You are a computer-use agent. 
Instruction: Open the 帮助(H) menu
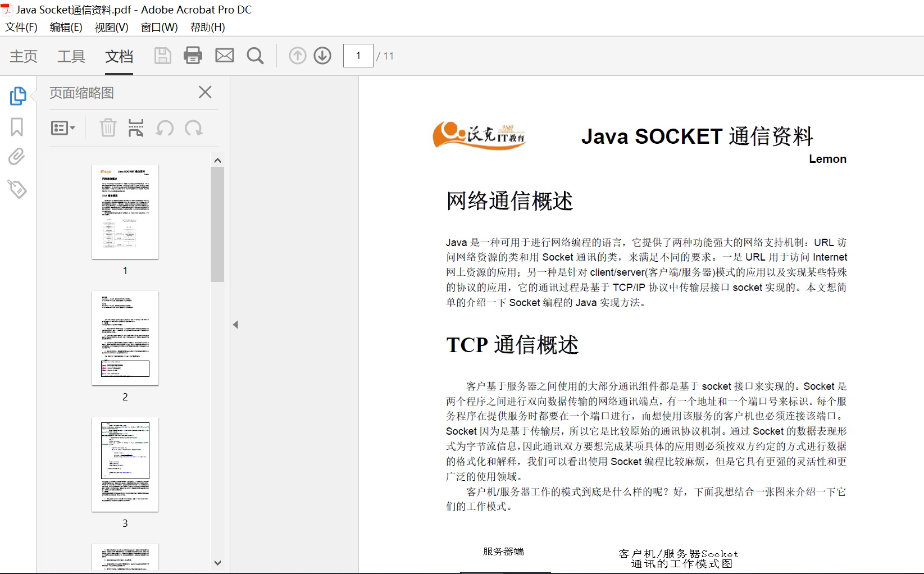pyautogui.click(x=207, y=27)
